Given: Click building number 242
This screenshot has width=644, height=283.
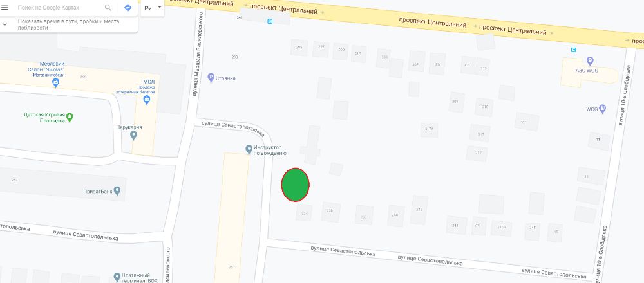Looking at the screenshot, I should click(x=419, y=210).
